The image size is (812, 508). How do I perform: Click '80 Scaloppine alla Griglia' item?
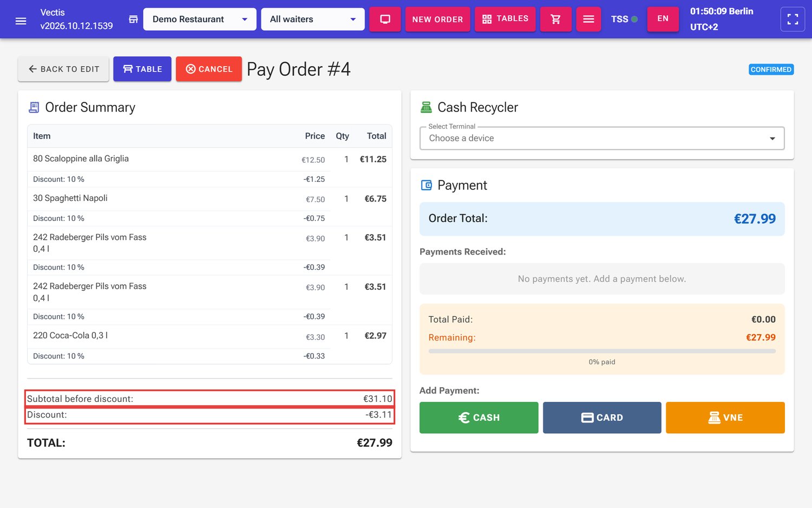point(81,159)
